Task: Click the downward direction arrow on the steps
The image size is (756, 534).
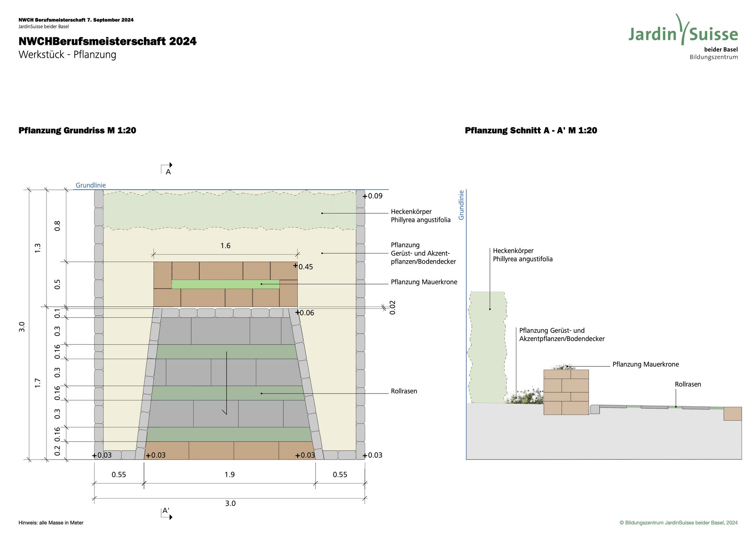Action: (226, 383)
